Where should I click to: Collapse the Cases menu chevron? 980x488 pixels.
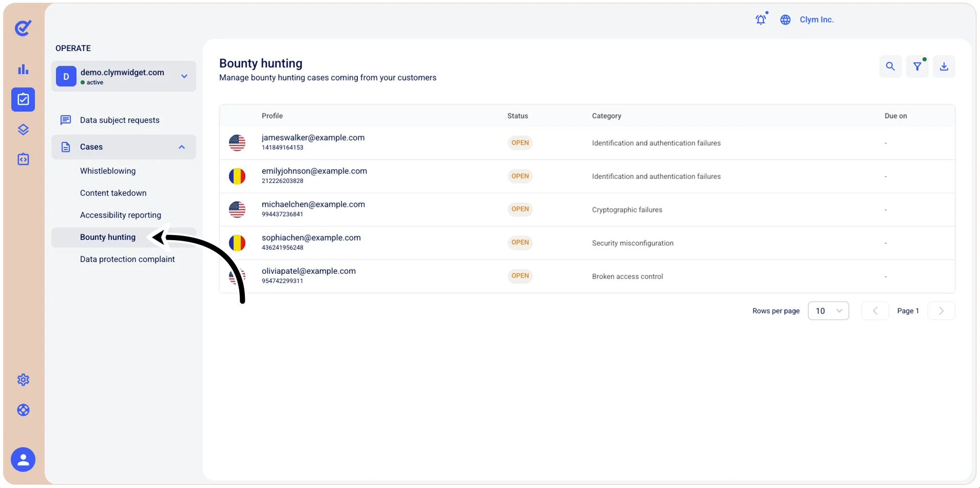click(181, 147)
